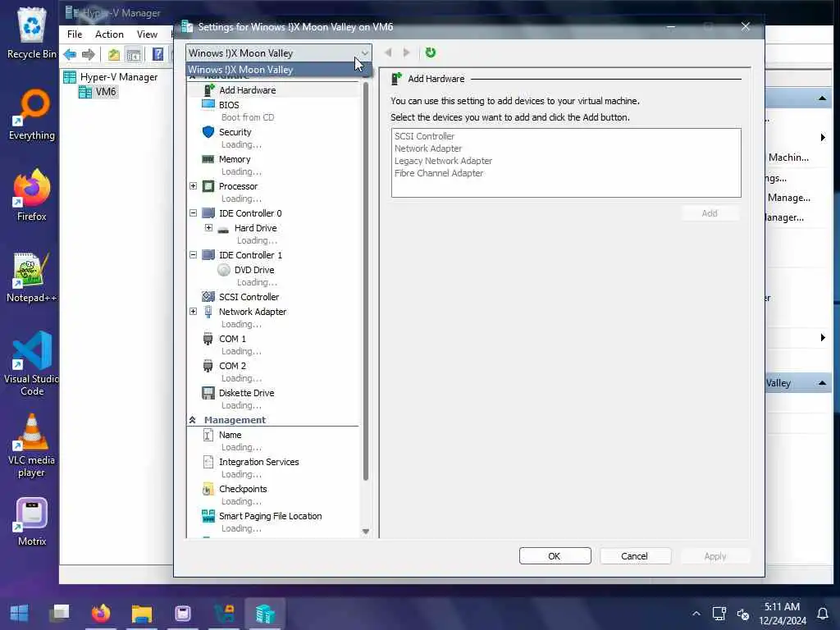
Task: Click the OK button
Action: tap(555, 556)
